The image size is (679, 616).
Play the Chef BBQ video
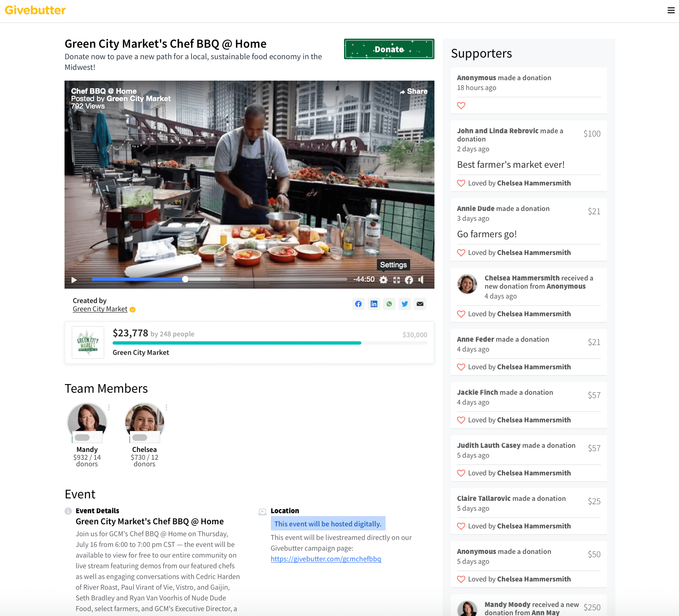coord(74,280)
